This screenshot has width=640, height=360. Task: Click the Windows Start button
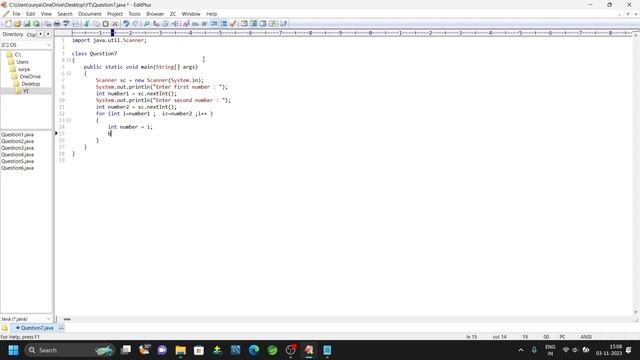13,350
